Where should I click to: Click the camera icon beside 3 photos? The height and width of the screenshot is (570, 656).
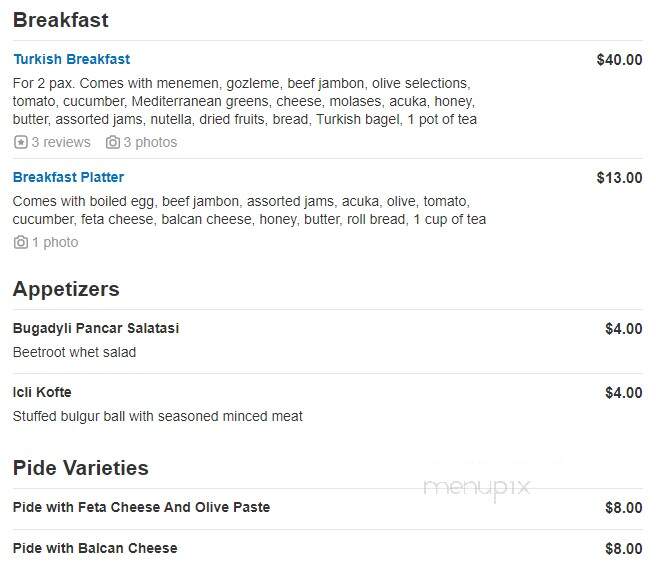[x=113, y=142]
